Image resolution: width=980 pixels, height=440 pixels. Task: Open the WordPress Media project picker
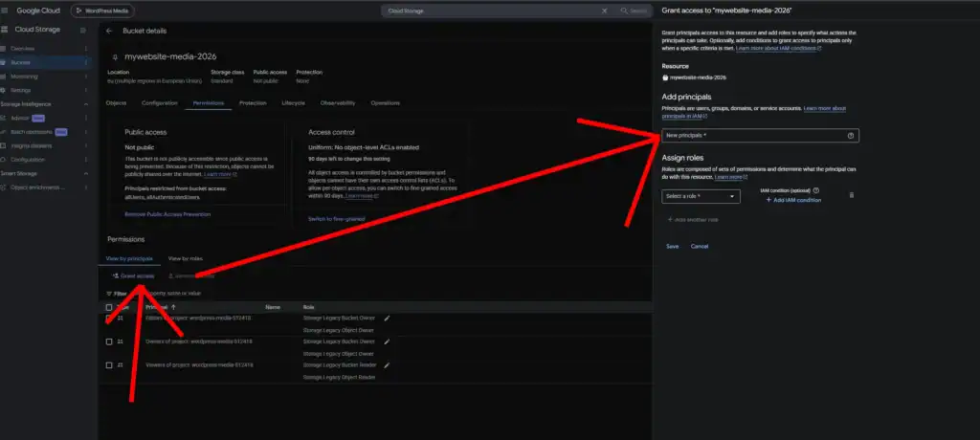(102, 11)
